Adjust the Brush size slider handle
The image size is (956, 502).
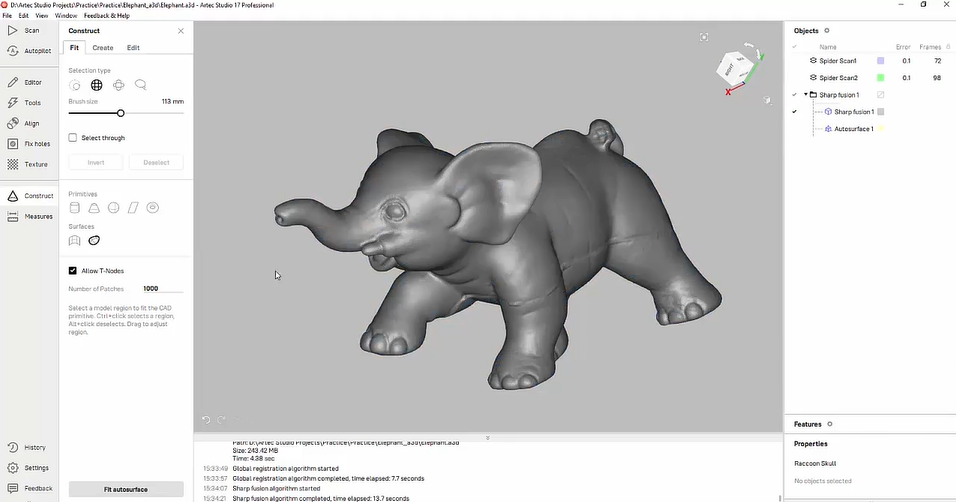tap(121, 113)
